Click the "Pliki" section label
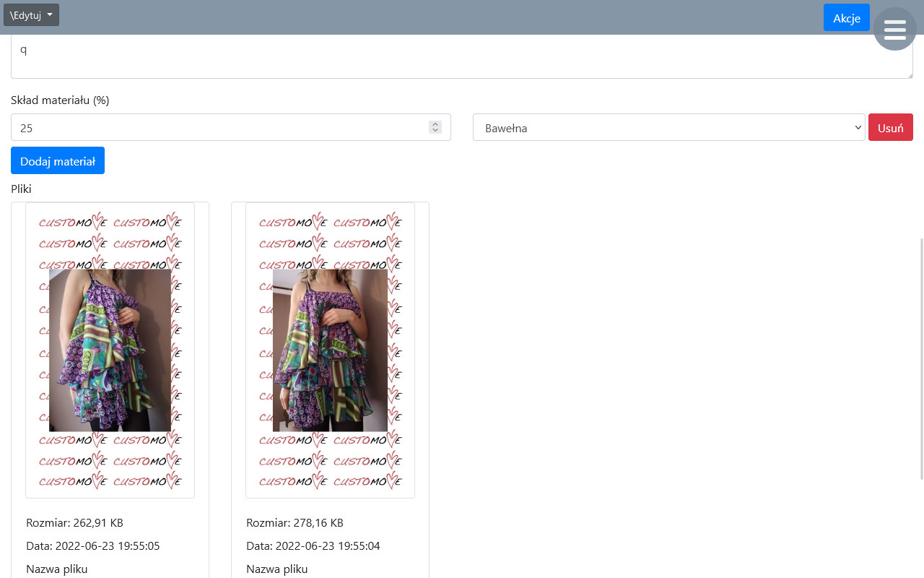 (x=21, y=189)
